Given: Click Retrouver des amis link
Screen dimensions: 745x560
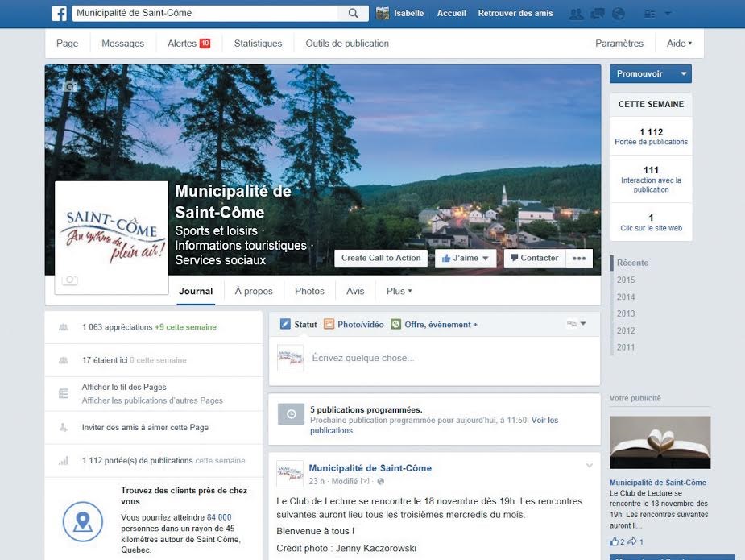Looking at the screenshot, I should [515, 14].
